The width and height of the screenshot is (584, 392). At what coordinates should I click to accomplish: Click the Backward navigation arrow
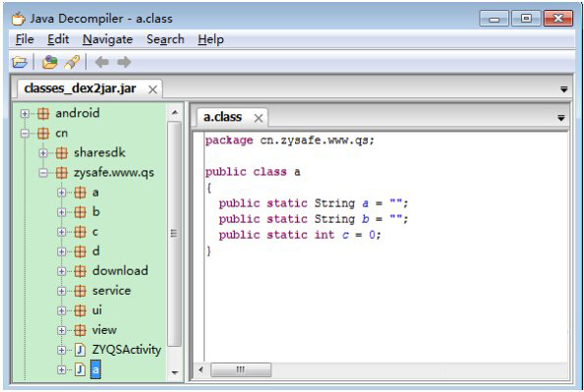tap(101, 62)
